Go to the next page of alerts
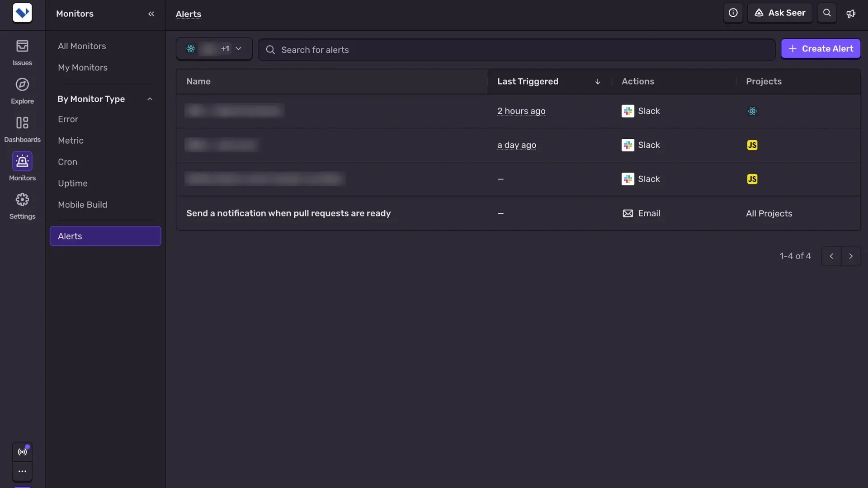This screenshot has height=488, width=868. tap(850, 256)
